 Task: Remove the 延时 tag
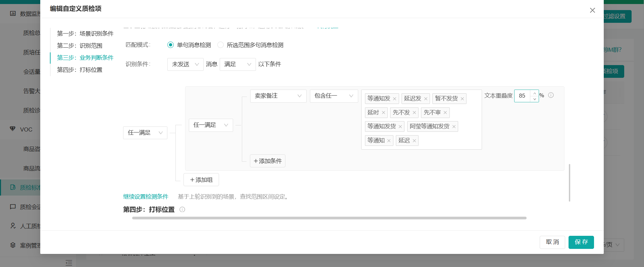coord(383,113)
